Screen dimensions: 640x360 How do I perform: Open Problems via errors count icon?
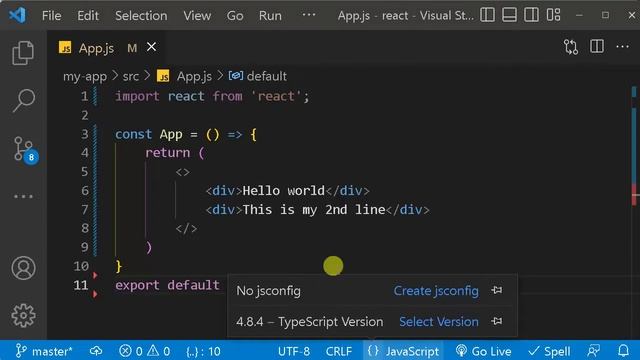coord(144,351)
